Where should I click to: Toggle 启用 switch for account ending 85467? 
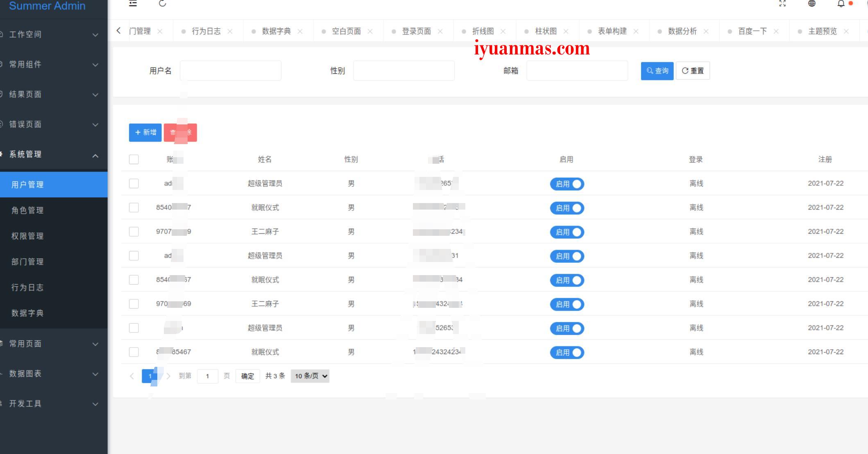[x=567, y=352]
